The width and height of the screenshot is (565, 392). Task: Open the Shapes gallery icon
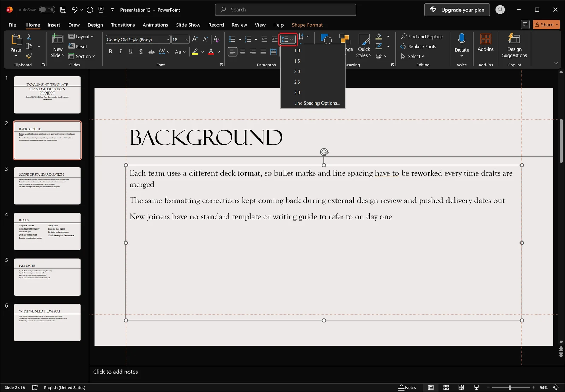[326, 39]
